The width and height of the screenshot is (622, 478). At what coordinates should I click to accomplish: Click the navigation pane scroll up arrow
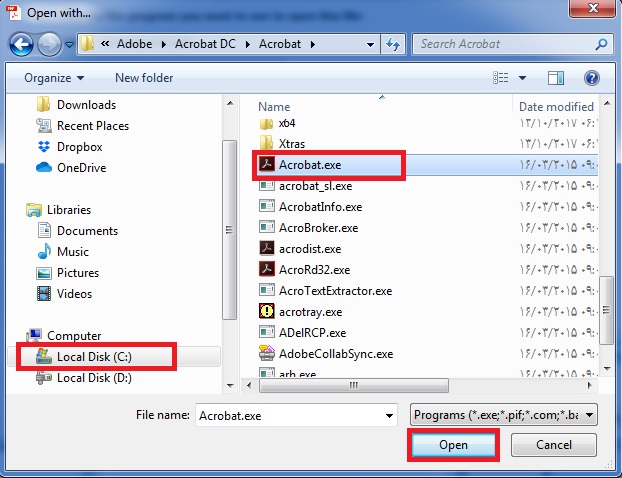pos(230,104)
